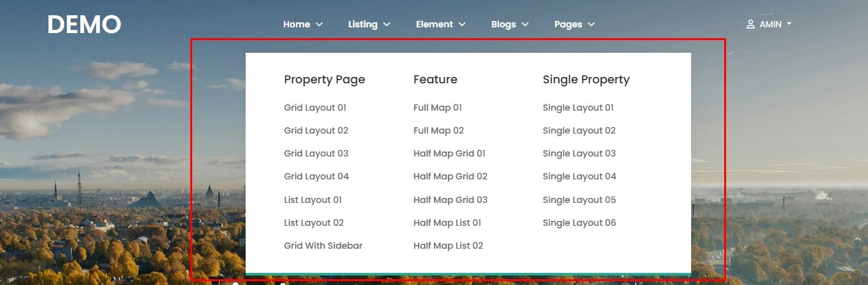Expand the Listing navigation menu
Viewport: 868px width, 285px height.
pyautogui.click(x=368, y=24)
